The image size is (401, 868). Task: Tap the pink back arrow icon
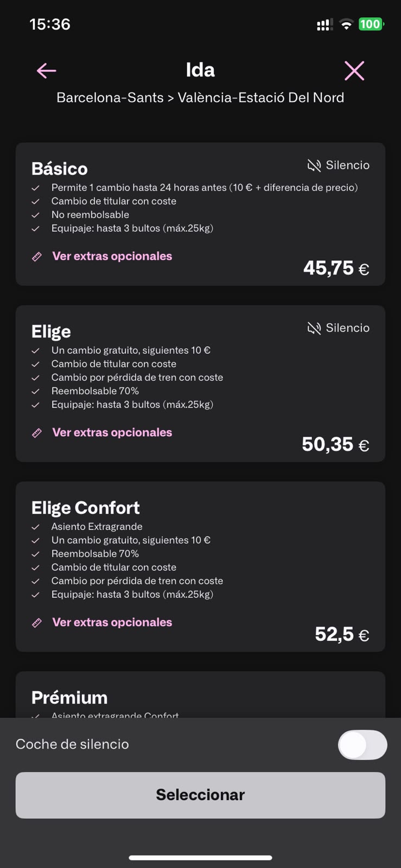coord(47,71)
